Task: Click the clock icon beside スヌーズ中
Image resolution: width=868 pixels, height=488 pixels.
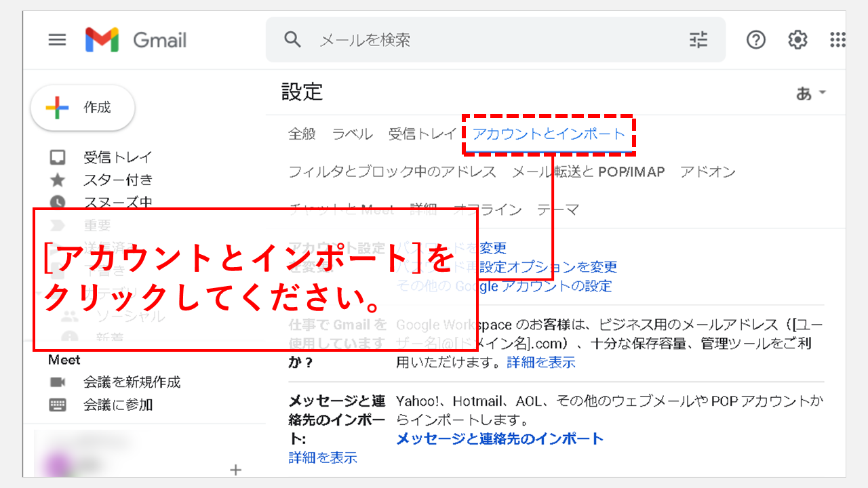Action: click(58, 202)
